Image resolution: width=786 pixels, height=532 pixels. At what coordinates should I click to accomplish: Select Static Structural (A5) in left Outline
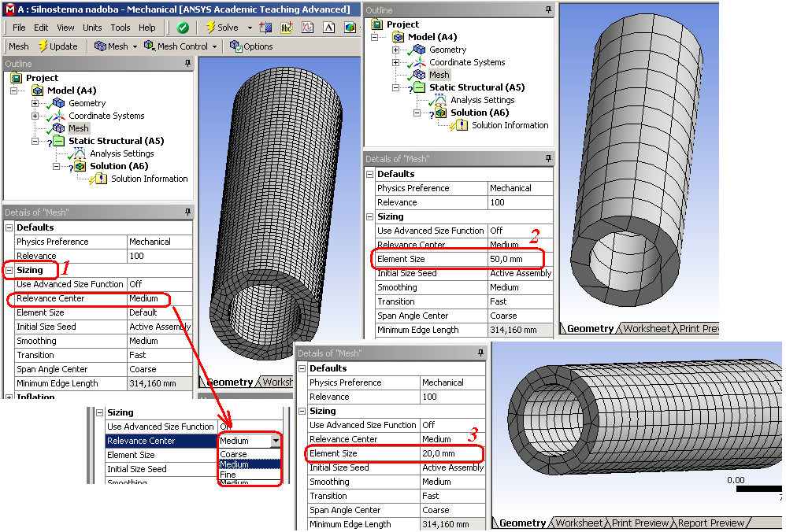click(x=117, y=141)
